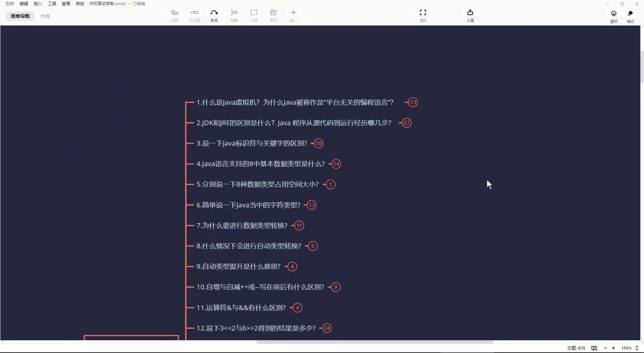The width and height of the screenshot is (644, 353).
Task: Open the 工具 menu
Action: click(52, 3)
